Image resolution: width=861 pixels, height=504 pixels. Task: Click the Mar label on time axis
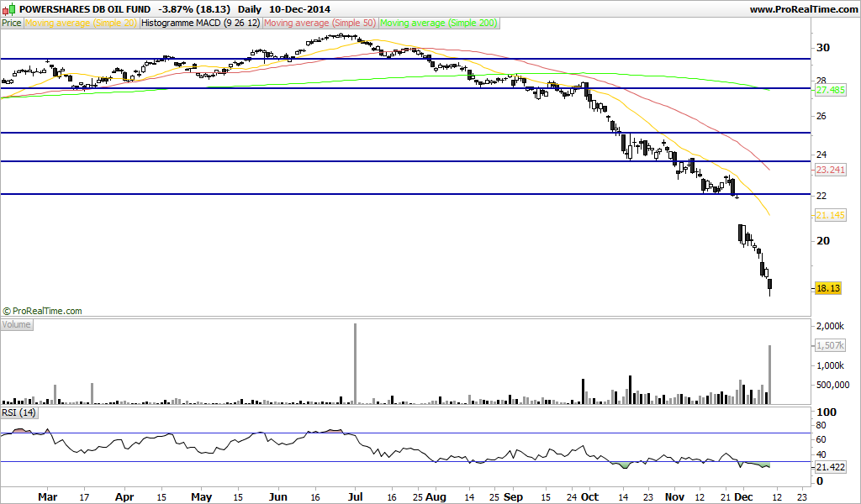tap(48, 497)
